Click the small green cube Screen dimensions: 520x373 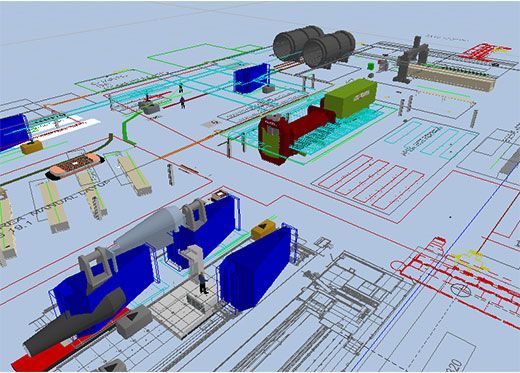tap(371, 66)
